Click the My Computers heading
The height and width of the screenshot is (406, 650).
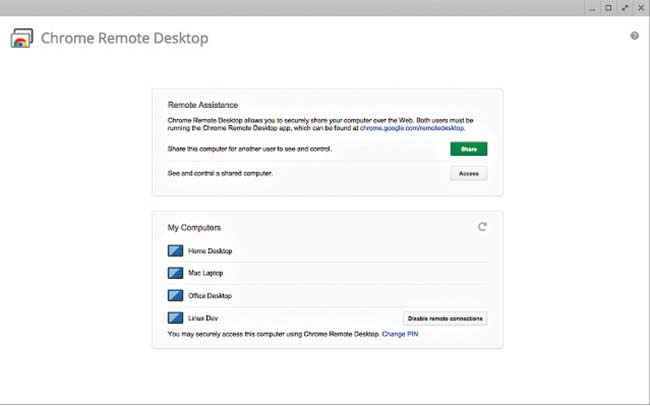(194, 227)
